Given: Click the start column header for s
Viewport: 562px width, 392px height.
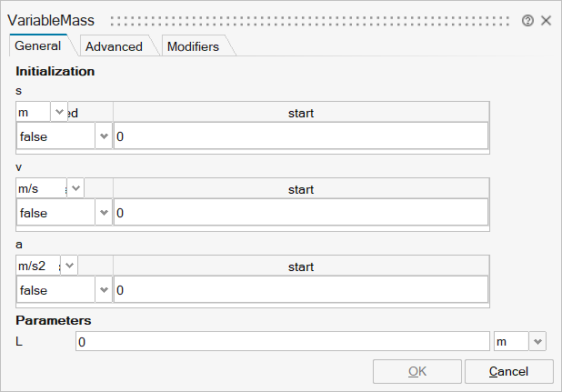Looking at the screenshot, I should (300, 113).
